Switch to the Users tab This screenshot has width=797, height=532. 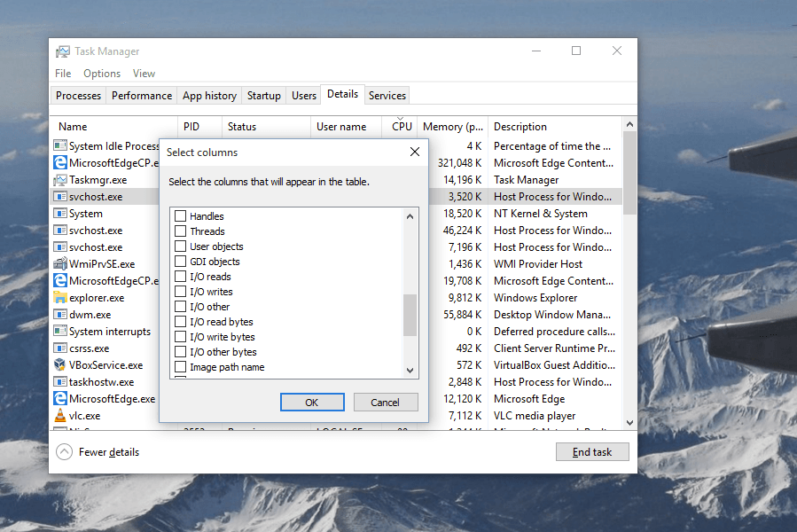tap(304, 96)
